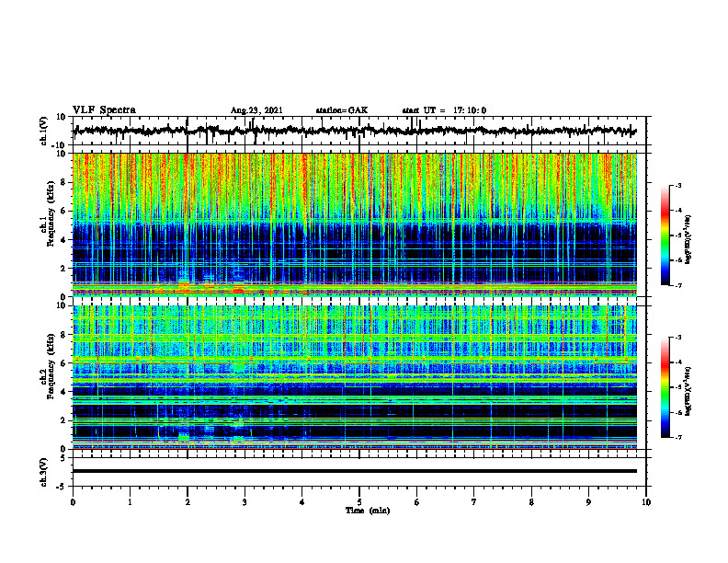Screen dimensions: 728x563
Task: Click the "-7" label on lower color scale
Action: (x=677, y=438)
